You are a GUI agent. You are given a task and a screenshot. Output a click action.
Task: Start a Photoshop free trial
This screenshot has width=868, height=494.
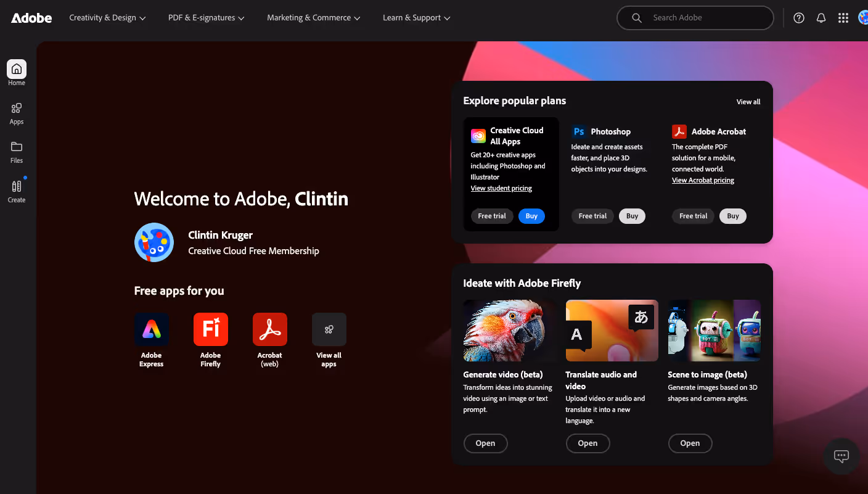(592, 216)
